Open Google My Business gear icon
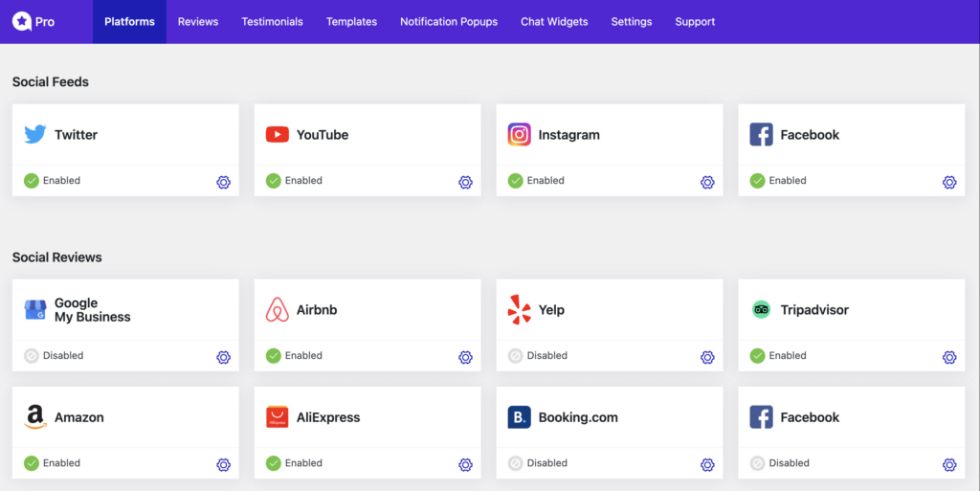 point(223,357)
